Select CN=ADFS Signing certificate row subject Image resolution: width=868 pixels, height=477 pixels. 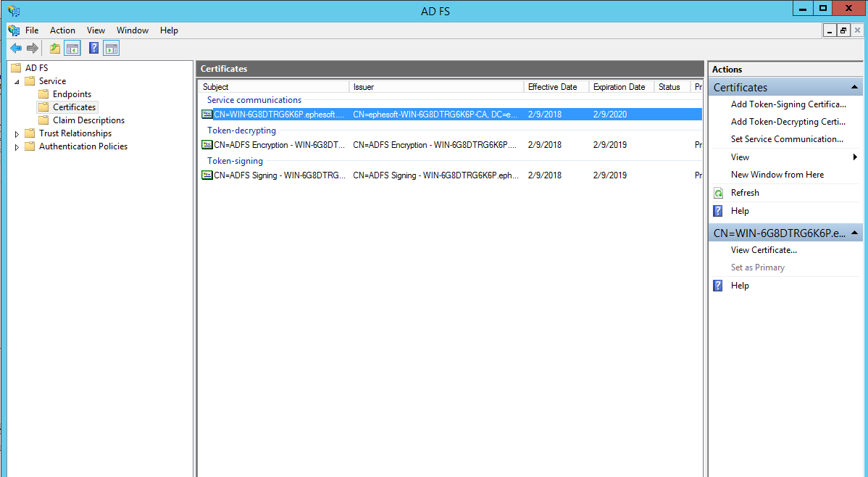coord(280,175)
